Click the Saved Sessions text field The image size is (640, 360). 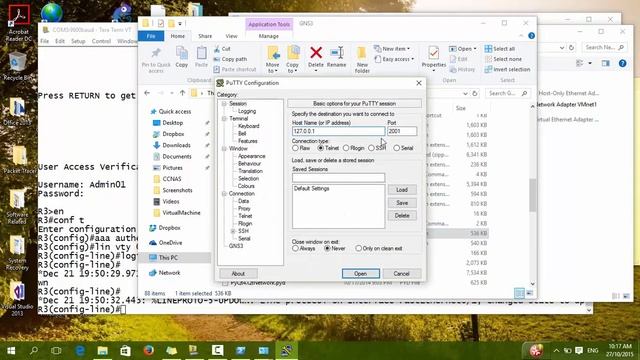click(338, 178)
